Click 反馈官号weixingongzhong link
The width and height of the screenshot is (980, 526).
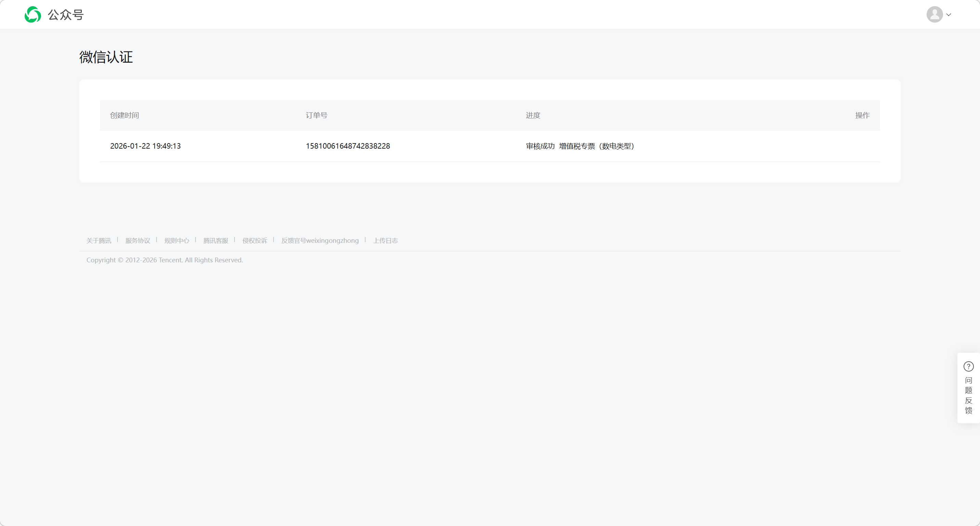click(320, 240)
